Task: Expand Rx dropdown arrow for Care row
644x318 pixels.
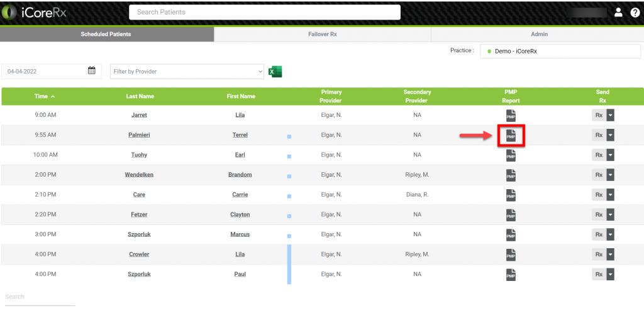Action: point(610,195)
